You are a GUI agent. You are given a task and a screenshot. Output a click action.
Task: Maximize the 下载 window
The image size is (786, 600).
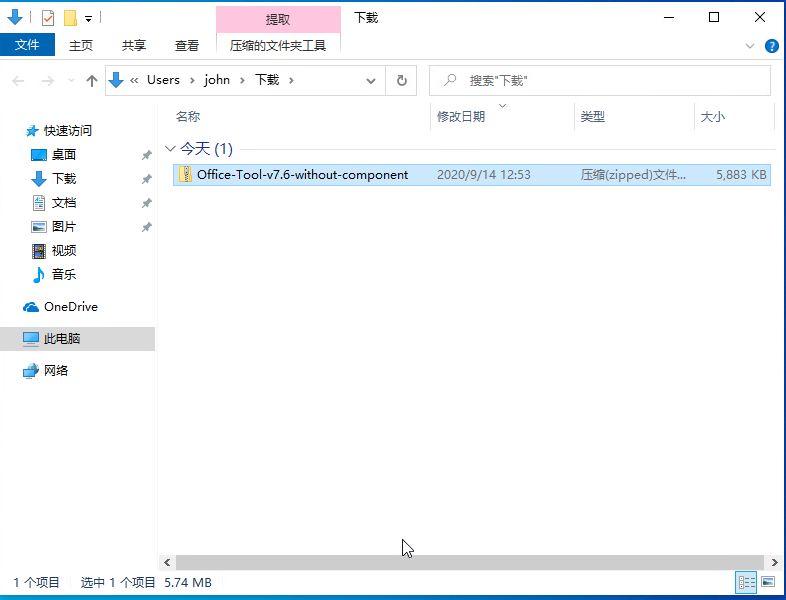(714, 18)
